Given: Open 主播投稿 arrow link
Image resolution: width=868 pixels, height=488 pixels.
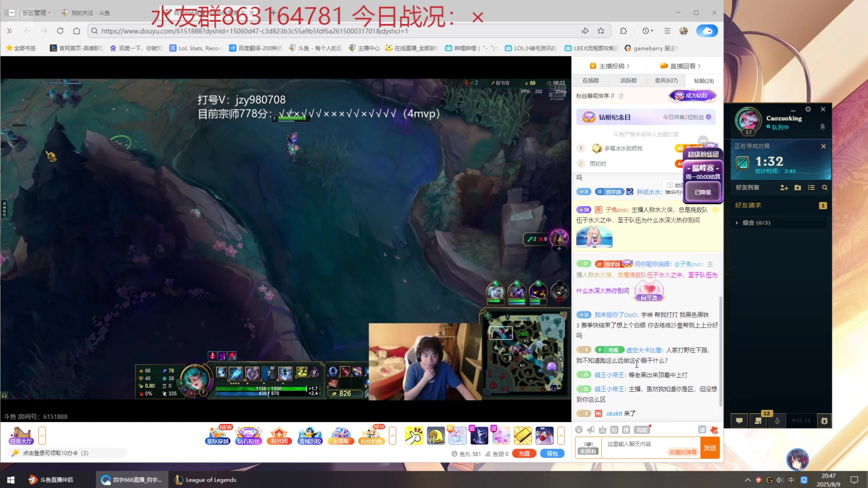Looking at the screenshot, I should coord(609,66).
